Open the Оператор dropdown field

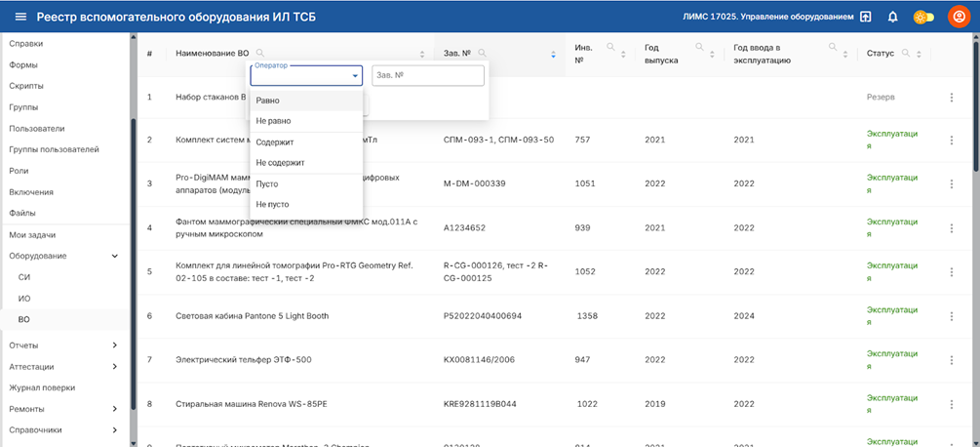click(306, 76)
